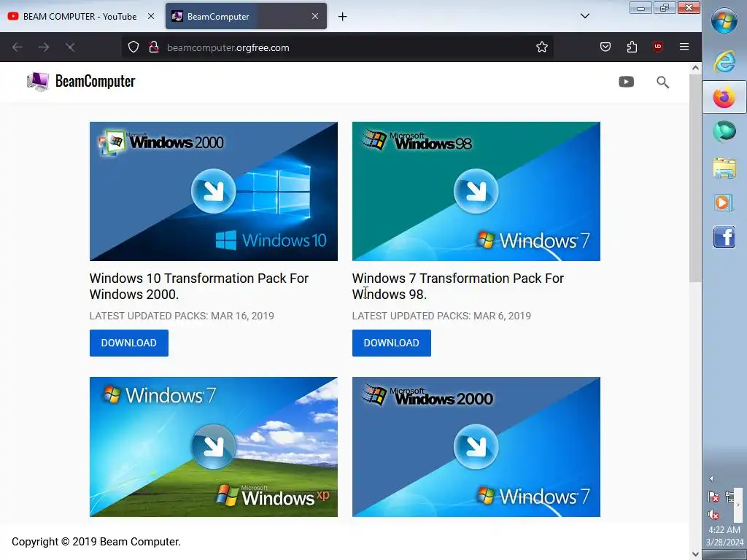
Task: Open the Windows 2000 to Windows 10 thumbnail
Action: pos(214,192)
